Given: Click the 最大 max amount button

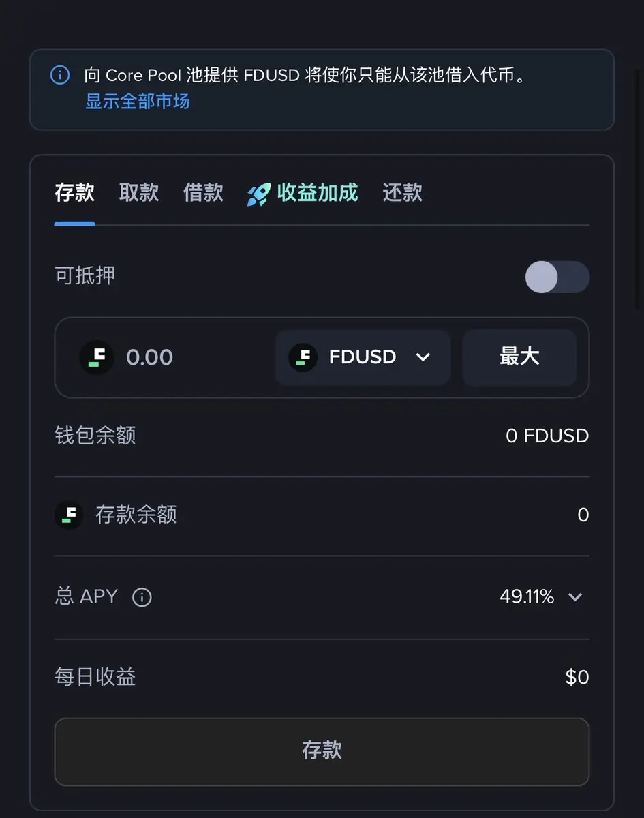Looking at the screenshot, I should [x=519, y=357].
